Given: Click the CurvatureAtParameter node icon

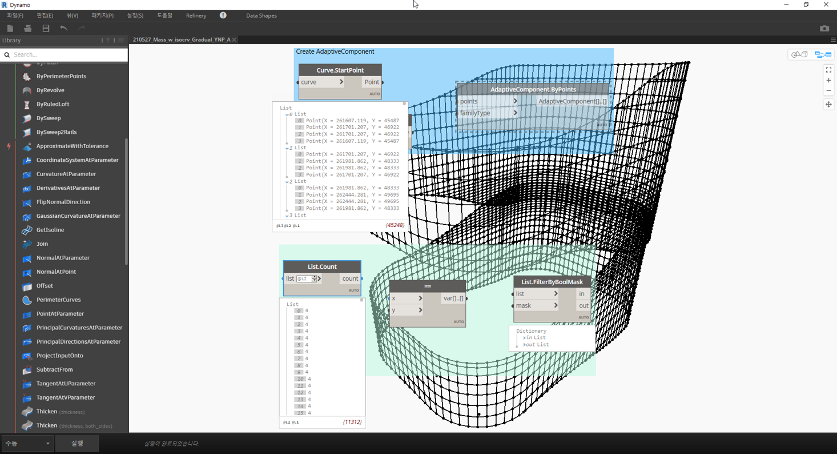Looking at the screenshot, I should [27, 174].
